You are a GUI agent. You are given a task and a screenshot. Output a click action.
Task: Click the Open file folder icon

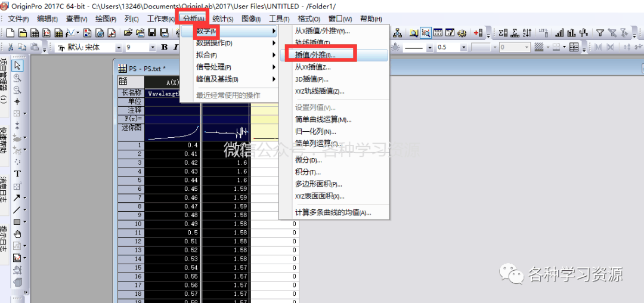pos(128,33)
